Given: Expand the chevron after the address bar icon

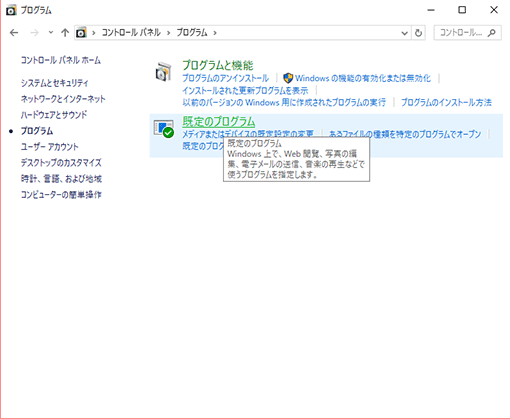Looking at the screenshot, I should [x=94, y=33].
